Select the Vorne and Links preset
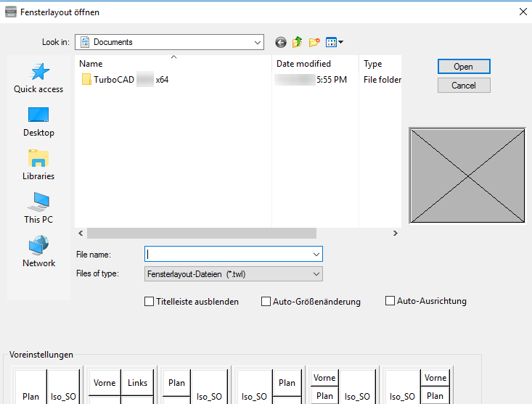The width and height of the screenshot is (532, 404). click(x=120, y=386)
